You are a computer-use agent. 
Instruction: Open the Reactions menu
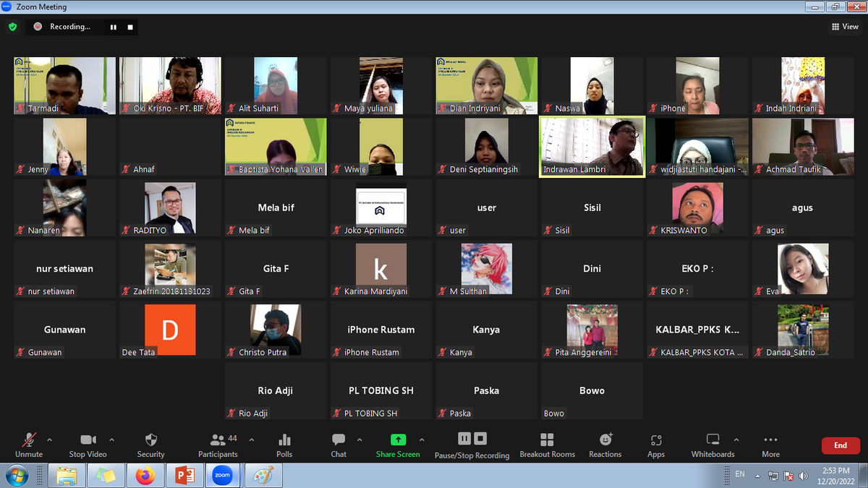tap(605, 445)
